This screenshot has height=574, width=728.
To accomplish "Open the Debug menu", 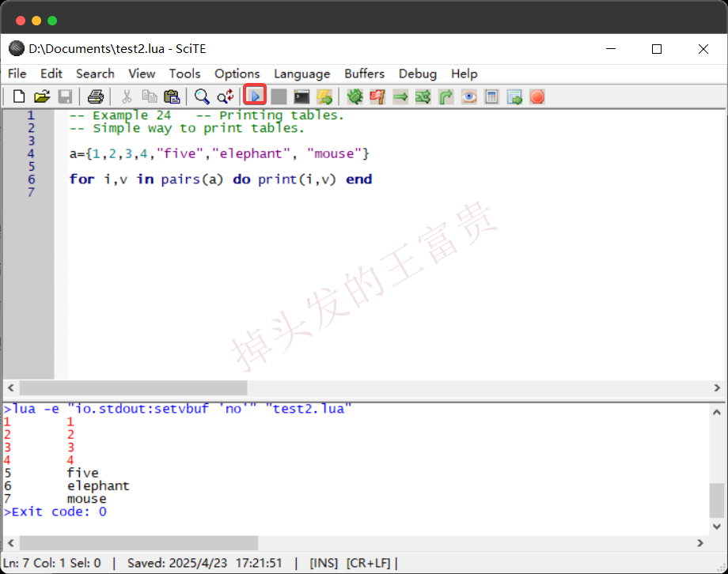I will (x=417, y=74).
